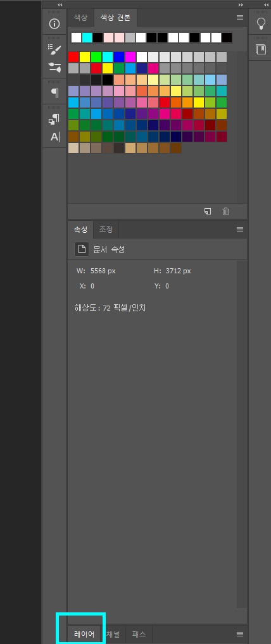Switch to the 패스 tab
This screenshot has height=644, width=271.
click(x=139, y=634)
